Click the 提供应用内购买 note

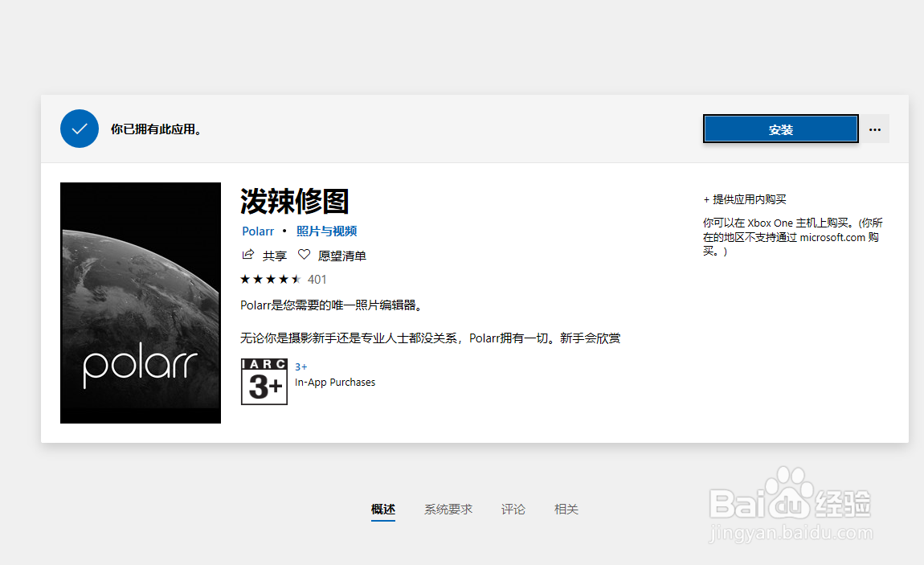[745, 199]
